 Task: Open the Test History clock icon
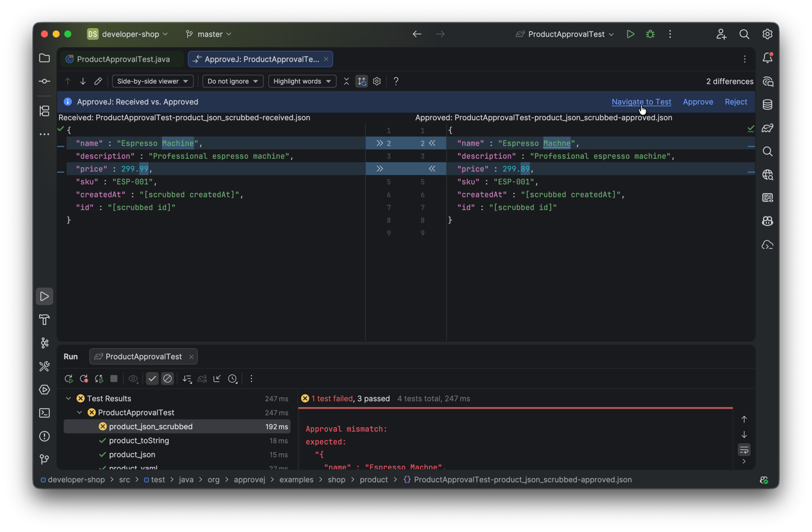point(233,379)
